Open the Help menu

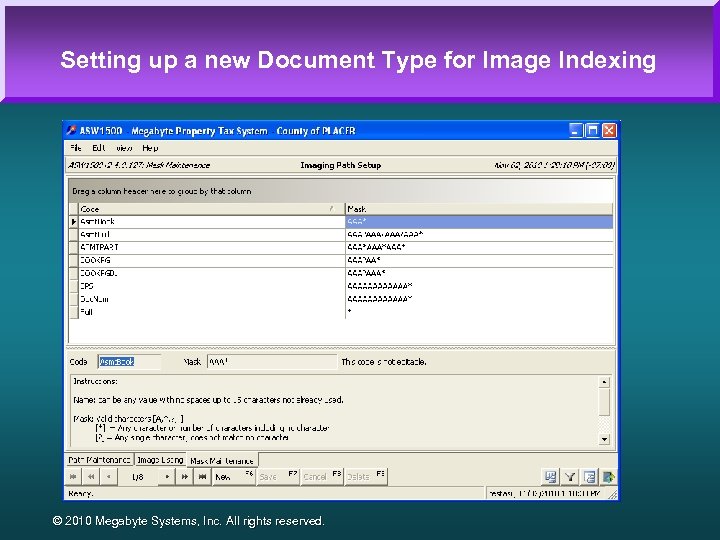tap(150, 148)
